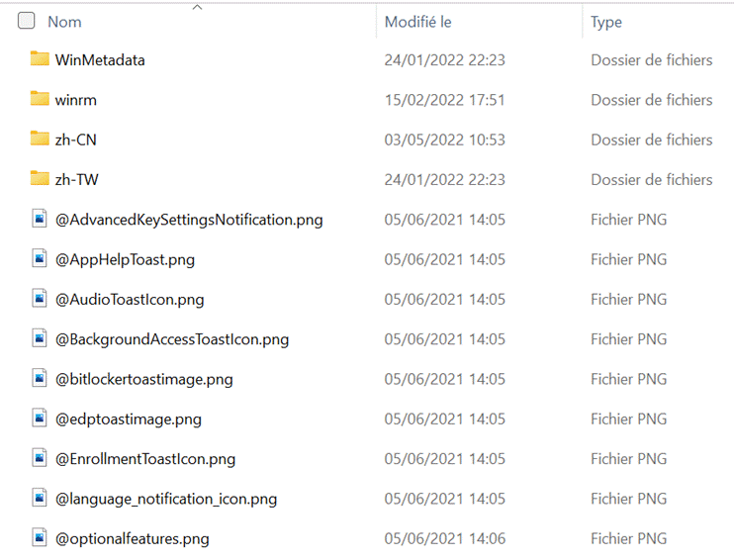Image resolution: width=734 pixels, height=560 pixels.
Task: Select the zh-CN folder name
Action: pos(76,140)
